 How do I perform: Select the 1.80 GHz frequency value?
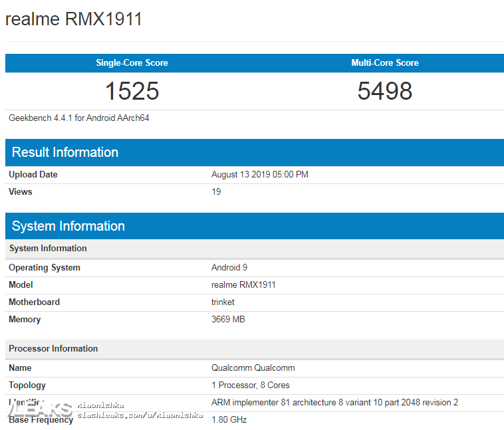coord(229,420)
